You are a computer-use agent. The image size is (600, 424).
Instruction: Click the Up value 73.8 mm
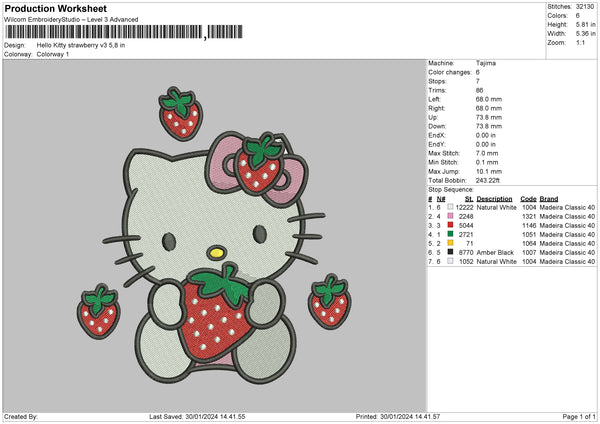coord(489,117)
